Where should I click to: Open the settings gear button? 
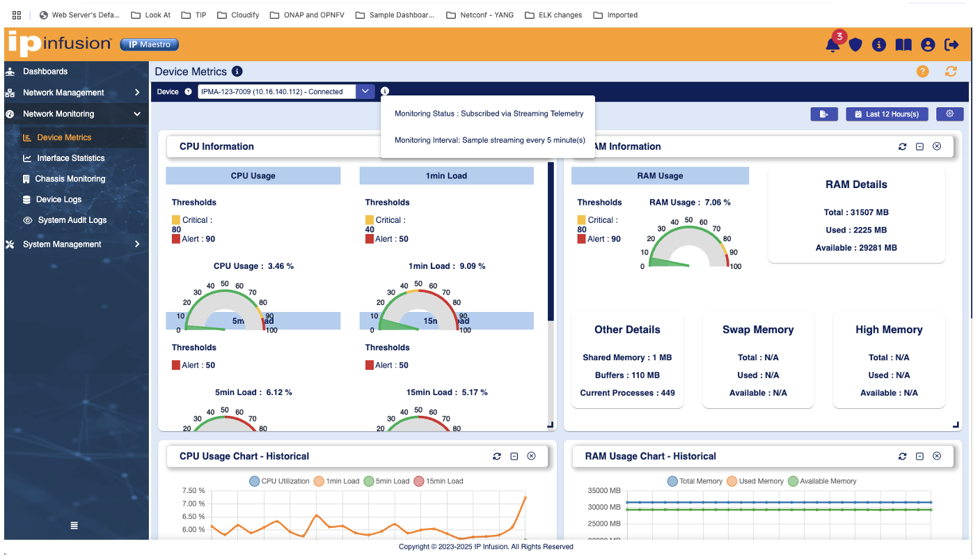coord(950,114)
